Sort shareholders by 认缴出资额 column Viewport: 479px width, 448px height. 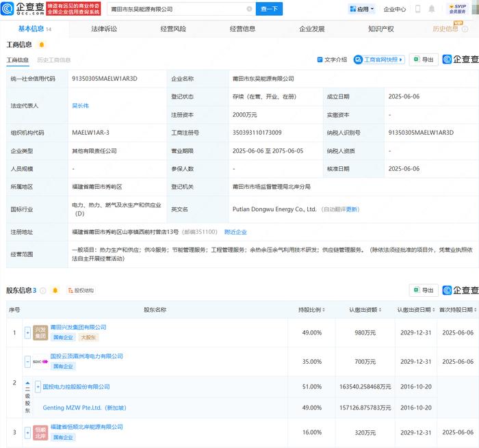(365, 310)
